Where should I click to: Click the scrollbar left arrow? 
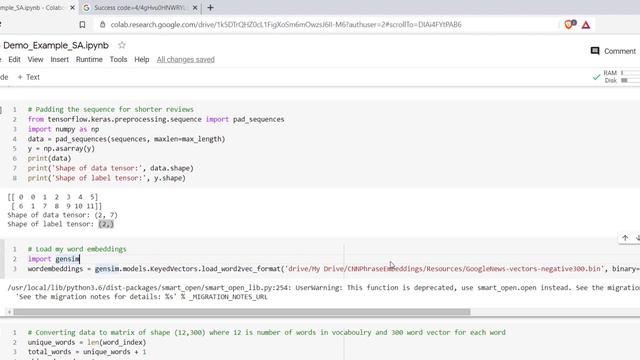click(x=9, y=312)
